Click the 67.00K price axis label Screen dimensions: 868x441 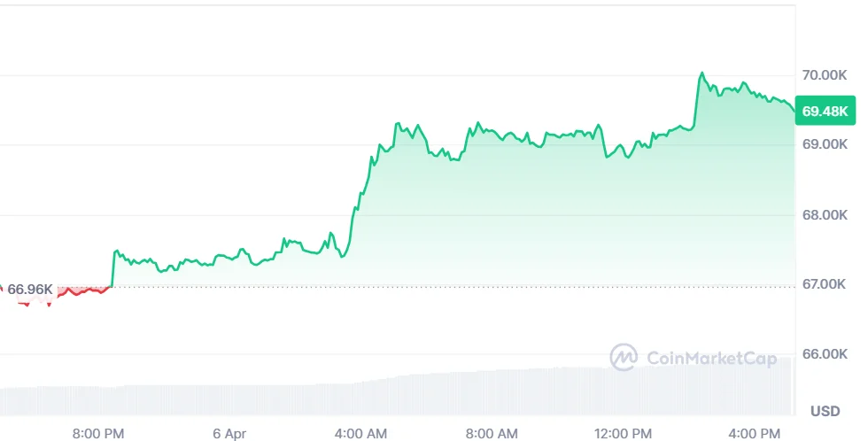(x=824, y=284)
